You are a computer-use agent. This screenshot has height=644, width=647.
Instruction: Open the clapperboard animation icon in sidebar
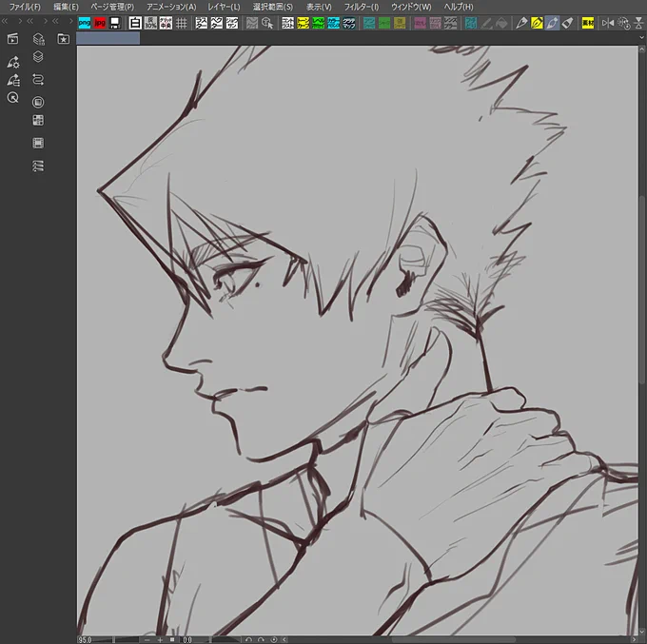[12, 39]
